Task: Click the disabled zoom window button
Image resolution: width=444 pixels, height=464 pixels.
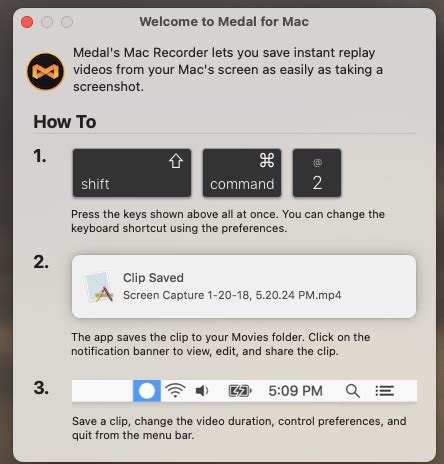Action: 67,22
